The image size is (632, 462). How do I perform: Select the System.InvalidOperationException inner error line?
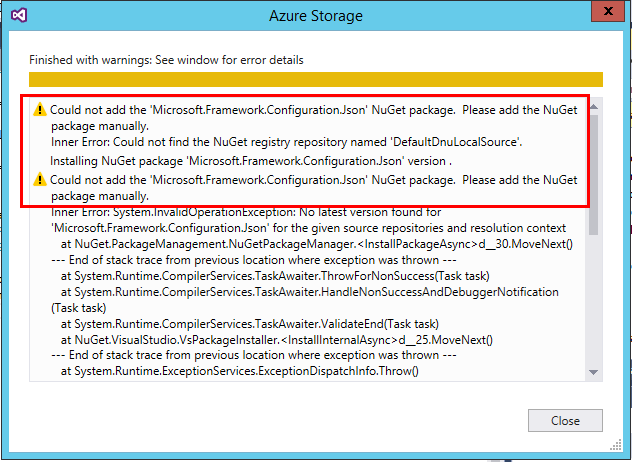(308, 220)
